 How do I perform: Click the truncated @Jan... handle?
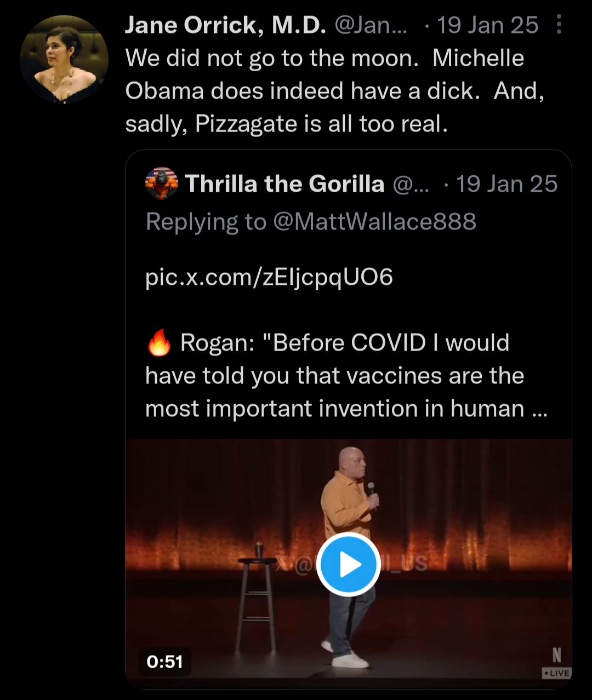click(x=371, y=25)
